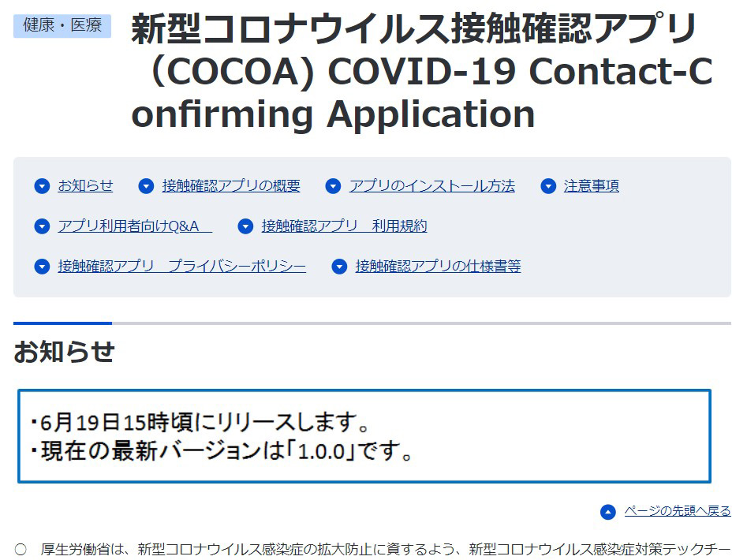Click the arrow icon beside 利用規約 link
Screen dimensions: 747x560
coord(246,226)
